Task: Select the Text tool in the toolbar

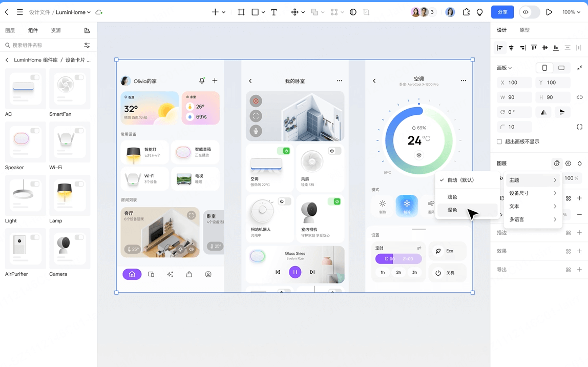Action: coord(274,11)
